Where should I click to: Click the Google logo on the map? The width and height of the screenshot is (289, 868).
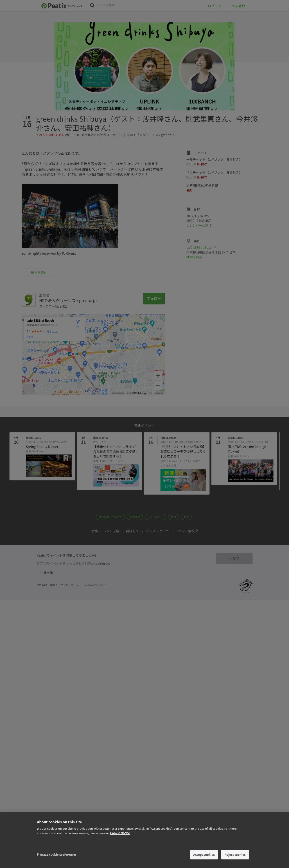tap(93, 389)
